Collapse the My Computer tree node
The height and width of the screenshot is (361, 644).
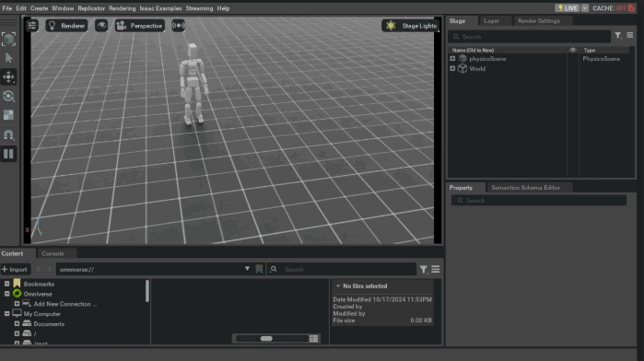[x=7, y=314]
